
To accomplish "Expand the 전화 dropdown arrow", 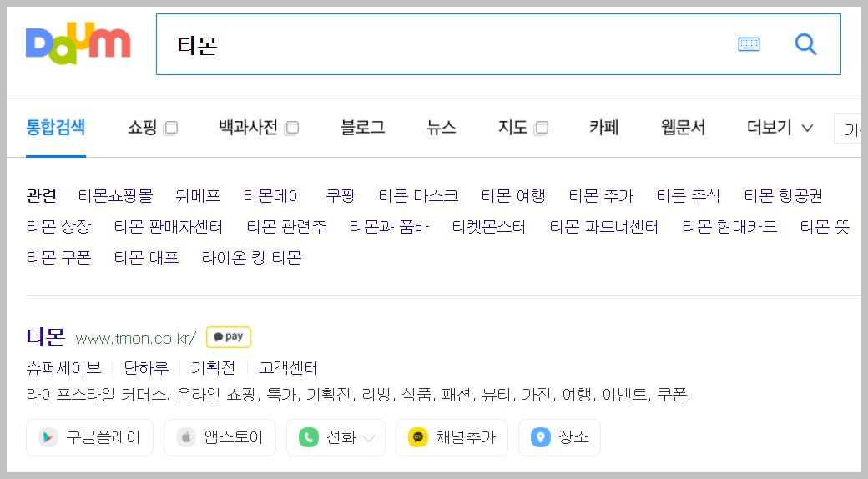I will tap(368, 438).
